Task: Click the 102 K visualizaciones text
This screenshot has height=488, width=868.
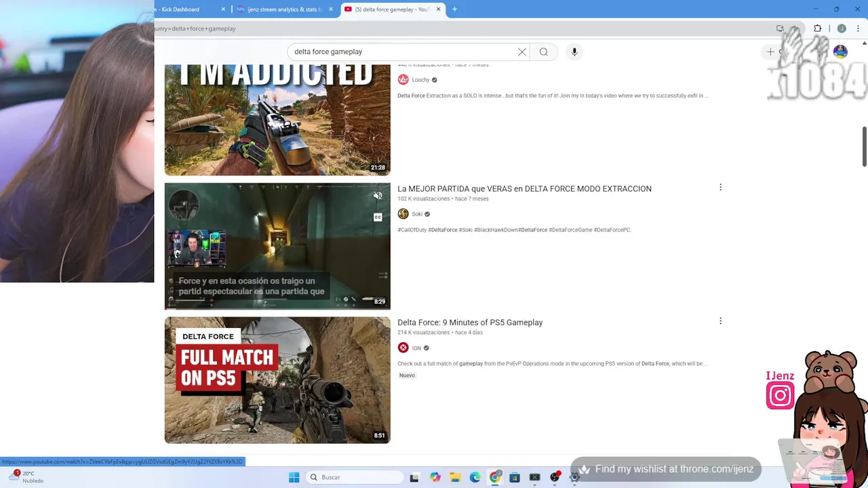Action: coord(423,199)
